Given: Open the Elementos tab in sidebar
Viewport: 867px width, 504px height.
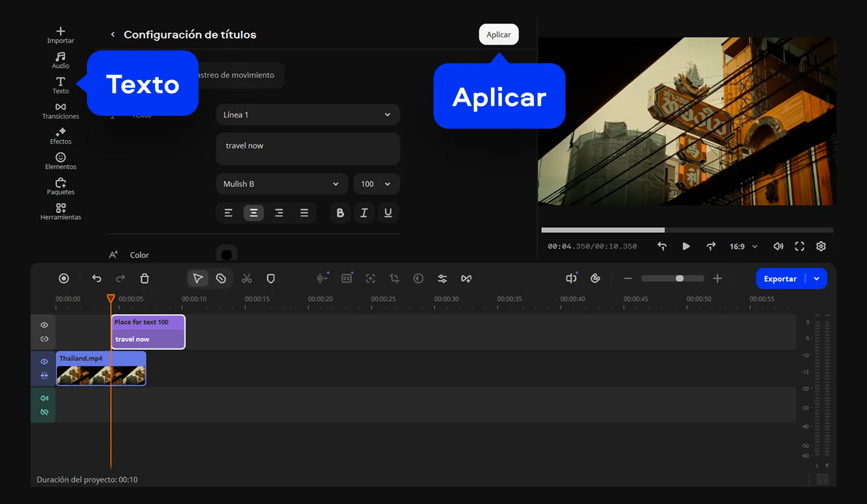Looking at the screenshot, I should click(x=61, y=161).
